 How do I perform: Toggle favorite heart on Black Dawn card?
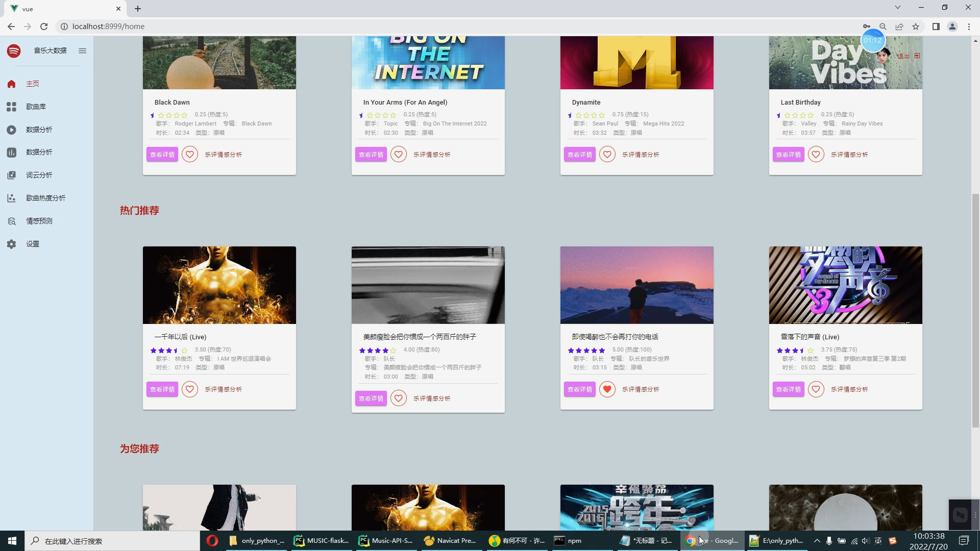(190, 154)
